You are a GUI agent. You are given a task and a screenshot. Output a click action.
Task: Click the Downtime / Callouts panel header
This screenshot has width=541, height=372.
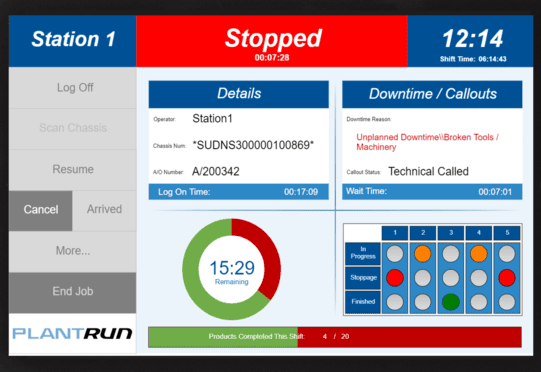click(432, 94)
